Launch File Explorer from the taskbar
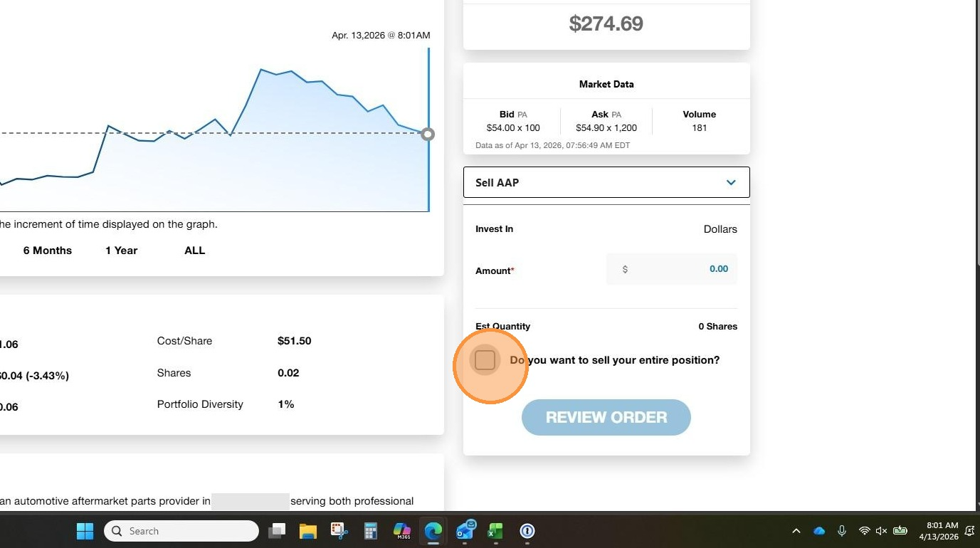This screenshot has height=548, width=980. [307, 531]
